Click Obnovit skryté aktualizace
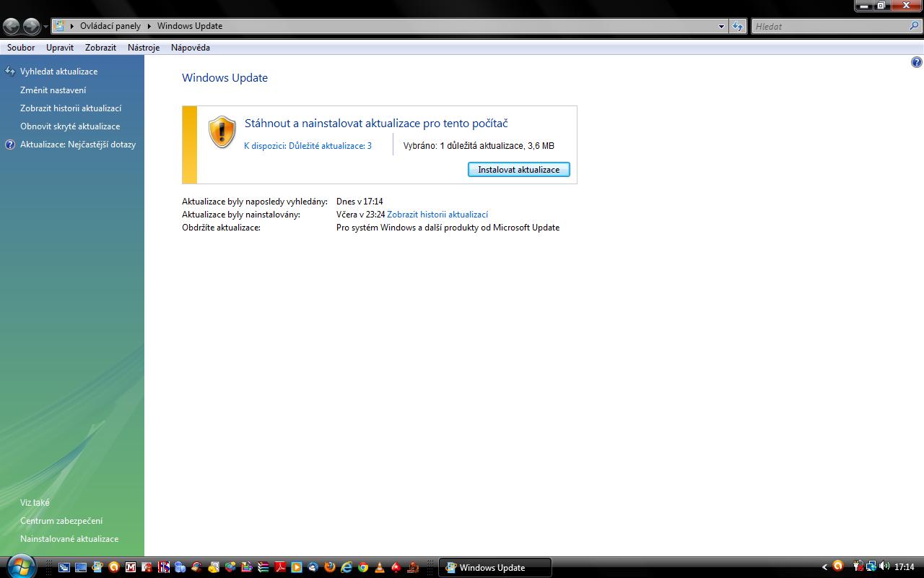The width and height of the screenshot is (924, 578). click(70, 126)
